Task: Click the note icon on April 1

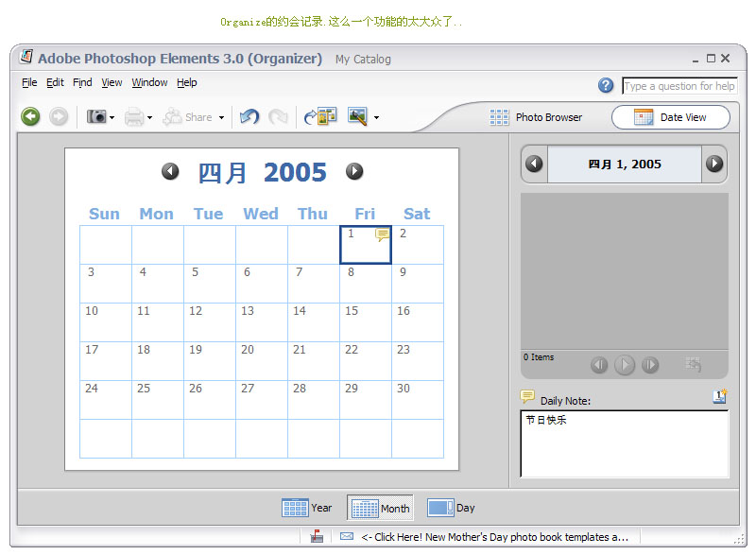Action: [x=383, y=234]
